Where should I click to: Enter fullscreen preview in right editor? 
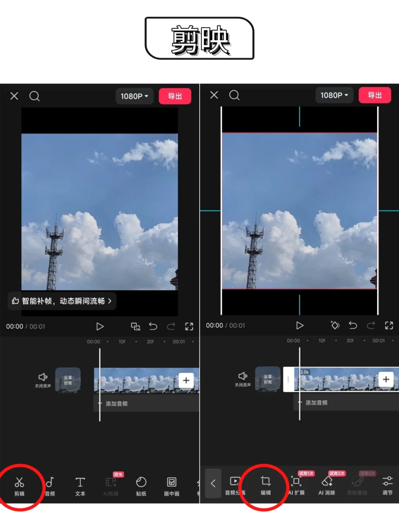(389, 325)
